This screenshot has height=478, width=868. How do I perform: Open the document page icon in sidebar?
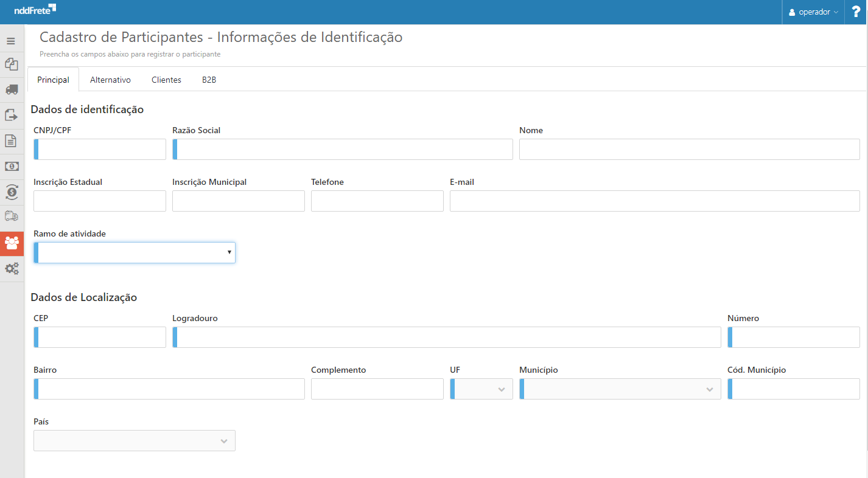[x=11, y=141]
